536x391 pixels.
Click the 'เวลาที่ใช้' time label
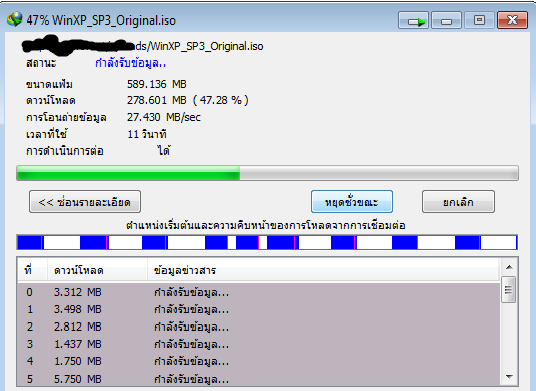click(46, 134)
